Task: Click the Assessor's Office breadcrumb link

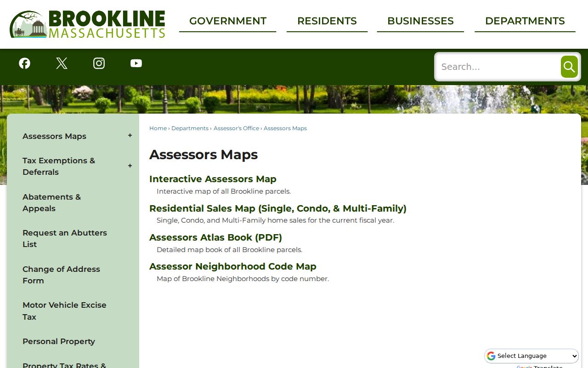Action: point(236,128)
